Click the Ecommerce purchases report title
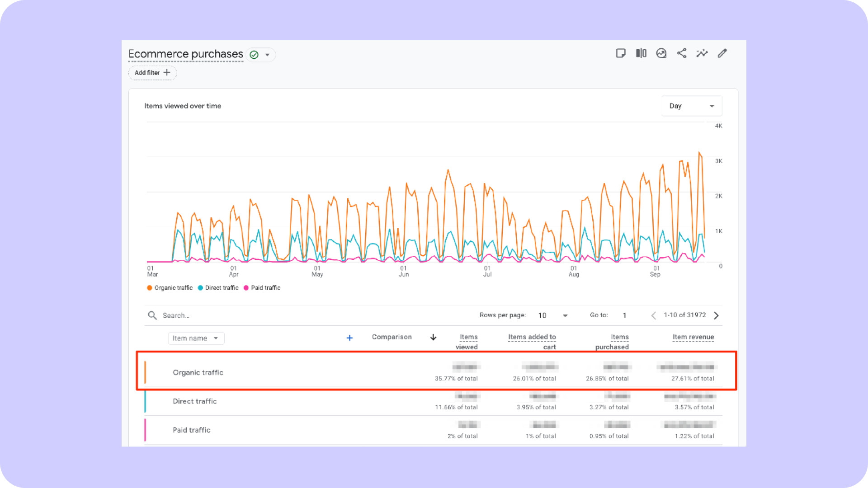 pyautogui.click(x=185, y=54)
